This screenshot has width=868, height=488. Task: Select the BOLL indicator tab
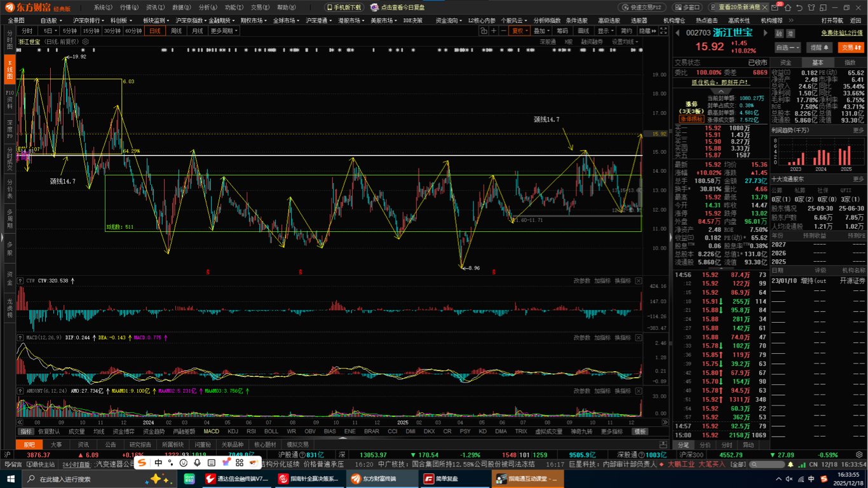(271, 431)
